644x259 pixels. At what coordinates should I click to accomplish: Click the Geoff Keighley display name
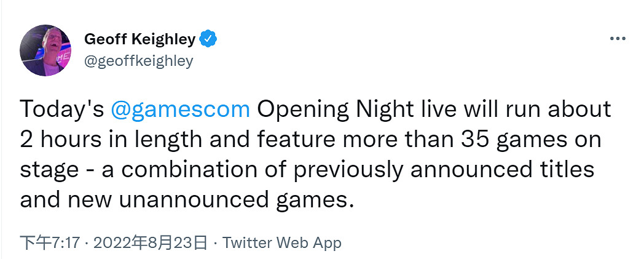(140, 40)
